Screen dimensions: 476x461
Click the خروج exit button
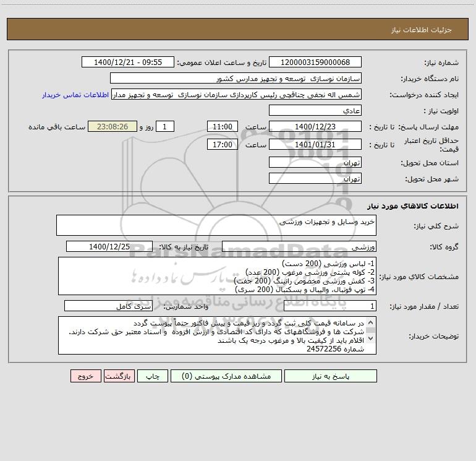click(x=85, y=376)
